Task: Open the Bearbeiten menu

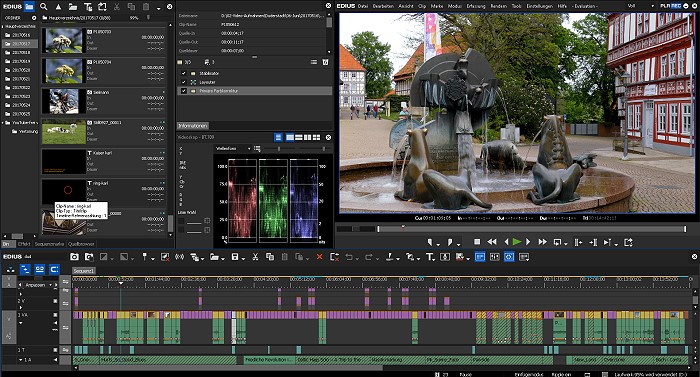Action: point(383,6)
